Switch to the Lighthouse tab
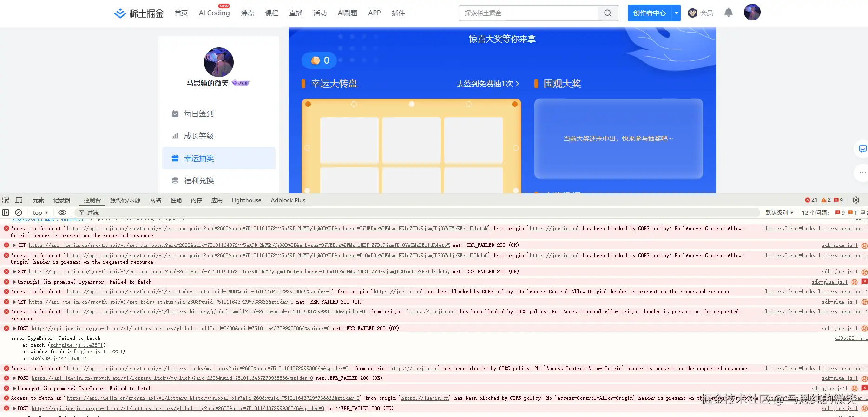 (x=246, y=200)
